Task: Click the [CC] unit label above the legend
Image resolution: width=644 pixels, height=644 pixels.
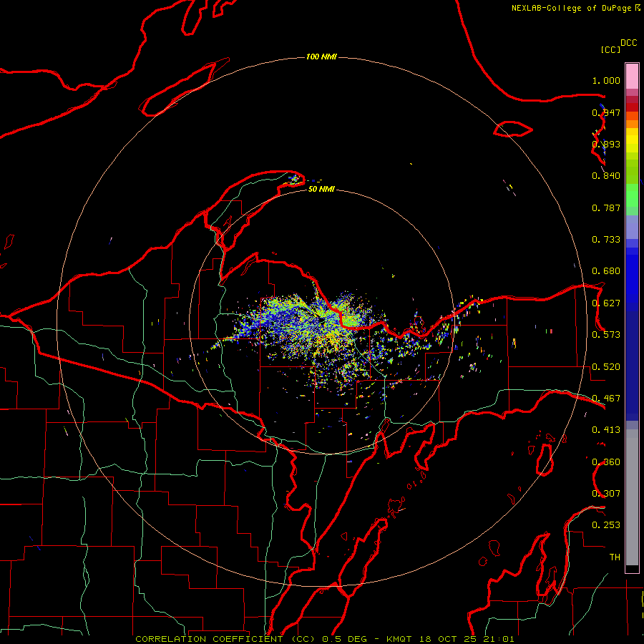Action: [610, 49]
